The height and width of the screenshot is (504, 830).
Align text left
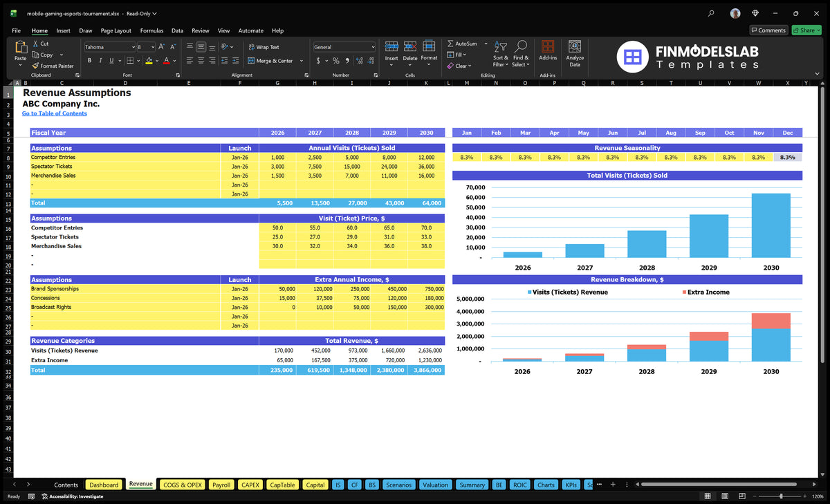(190, 61)
